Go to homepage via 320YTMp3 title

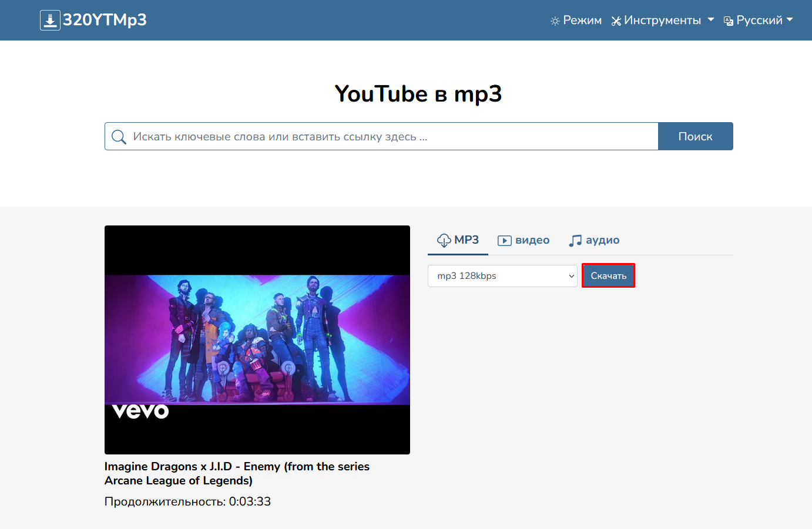click(x=105, y=20)
